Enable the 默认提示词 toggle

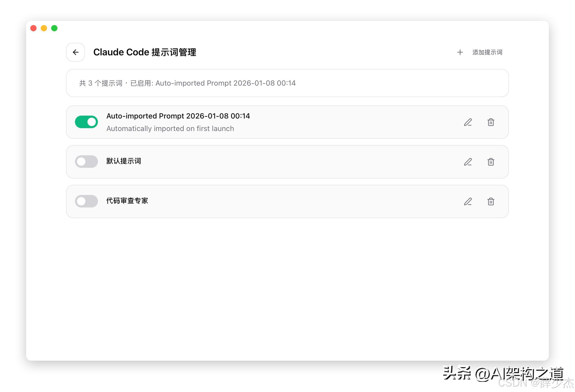pos(86,162)
